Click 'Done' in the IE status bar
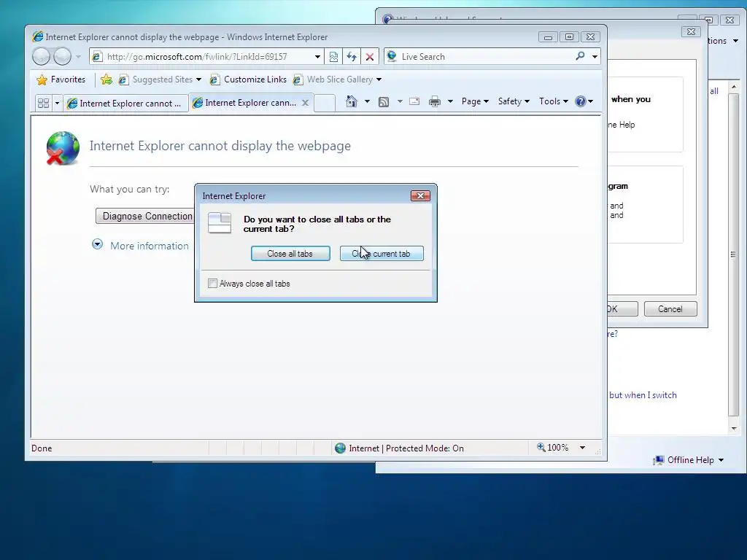 (42, 448)
